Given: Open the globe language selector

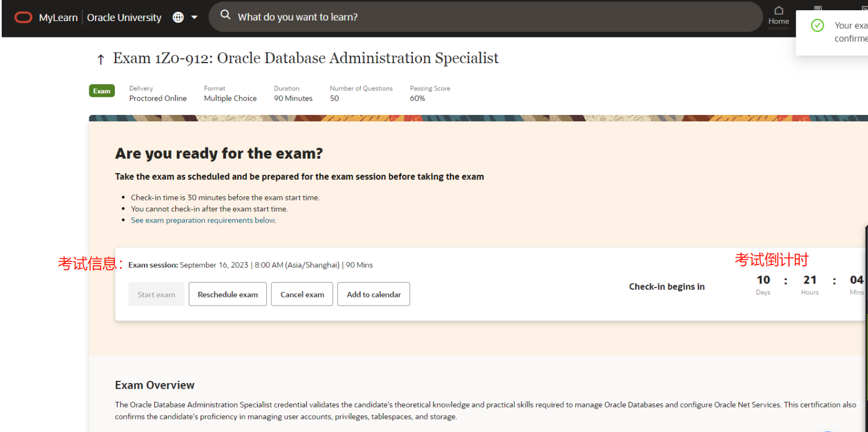Looking at the screenshot, I should (x=178, y=18).
